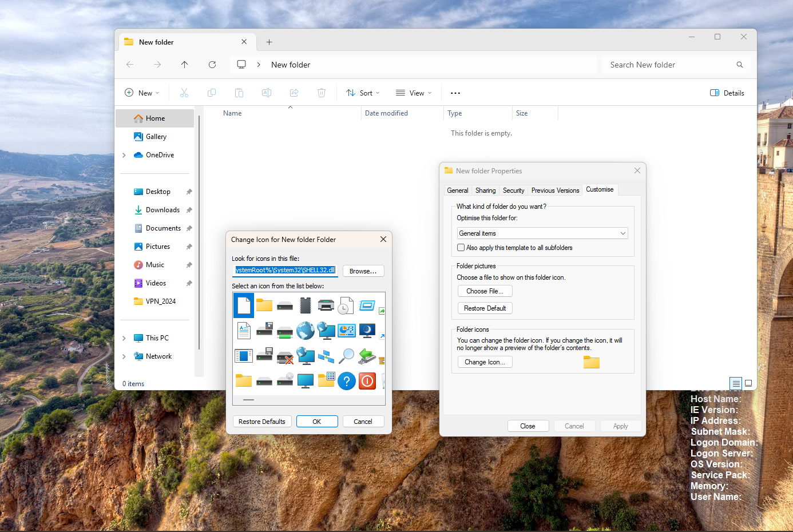Toggle the Details pane button
The width and height of the screenshot is (793, 532).
727,93
